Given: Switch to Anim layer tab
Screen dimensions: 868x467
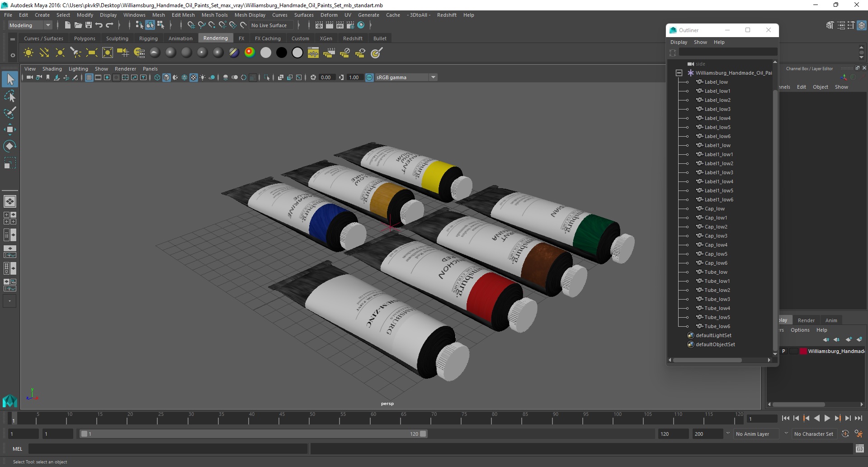Looking at the screenshot, I should [831, 320].
